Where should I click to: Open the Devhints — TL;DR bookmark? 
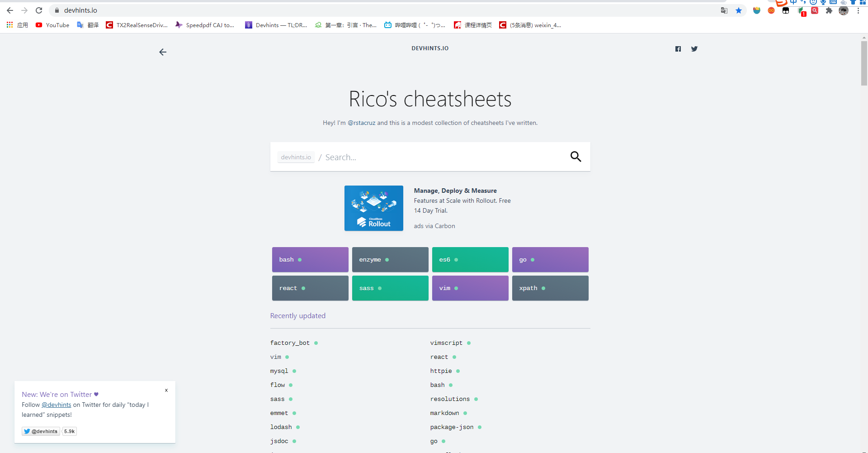(x=276, y=25)
